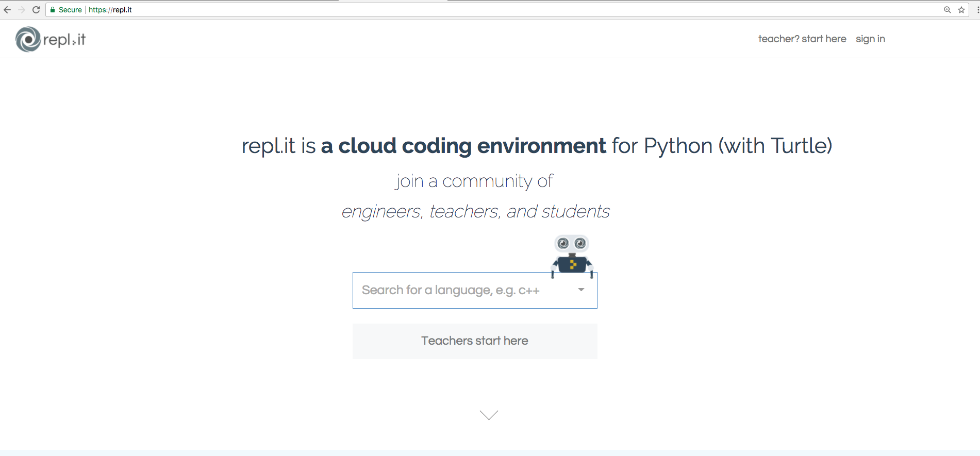Click the green secure padlock icon

coord(53,10)
